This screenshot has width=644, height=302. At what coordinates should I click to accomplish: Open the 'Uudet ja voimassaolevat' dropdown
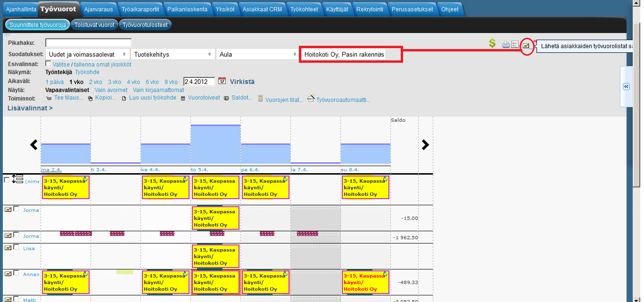(x=87, y=54)
